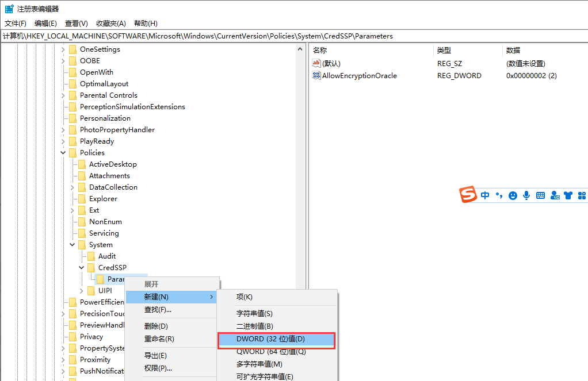The image size is (588, 381).
Task: Open the Sogou toolbox icon
Action: [x=582, y=195]
